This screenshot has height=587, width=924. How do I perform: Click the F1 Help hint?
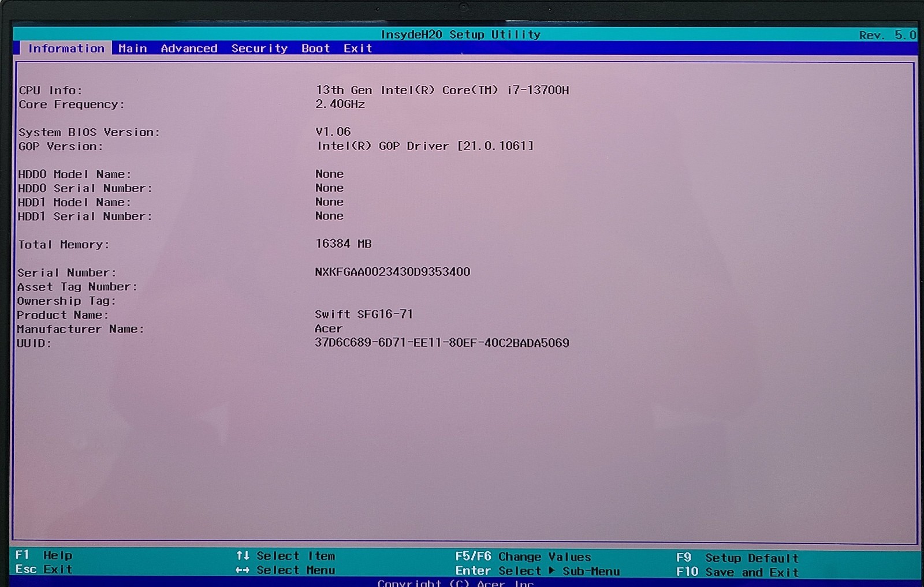(44, 555)
